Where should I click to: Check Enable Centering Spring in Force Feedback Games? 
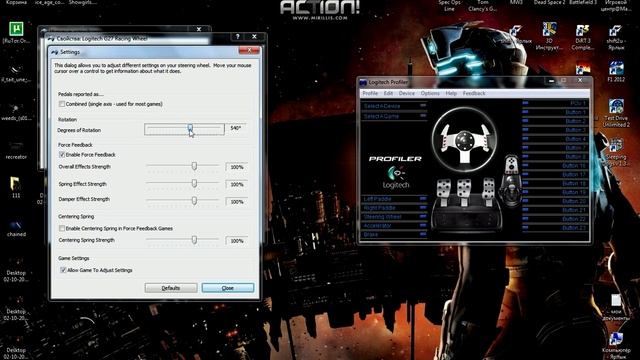click(62, 228)
